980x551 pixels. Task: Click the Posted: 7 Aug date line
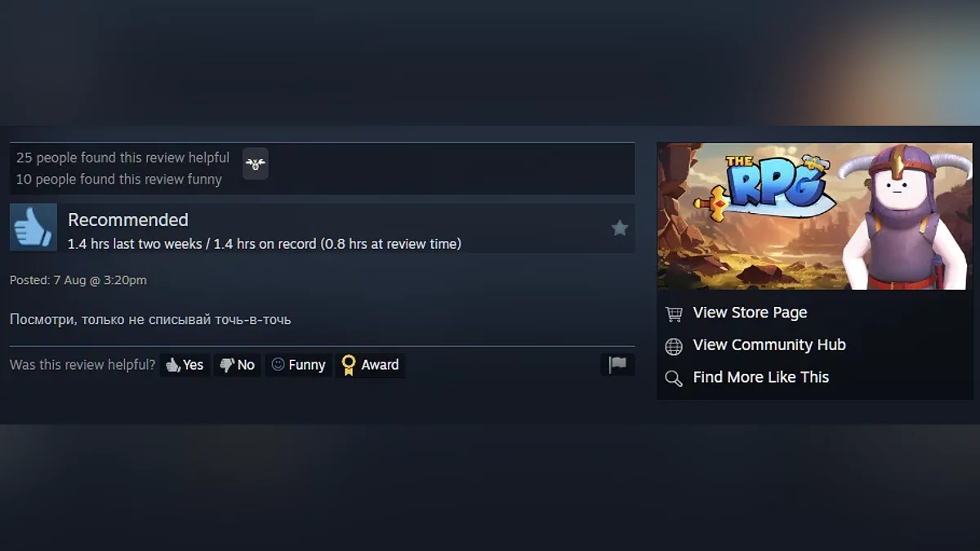tap(78, 280)
